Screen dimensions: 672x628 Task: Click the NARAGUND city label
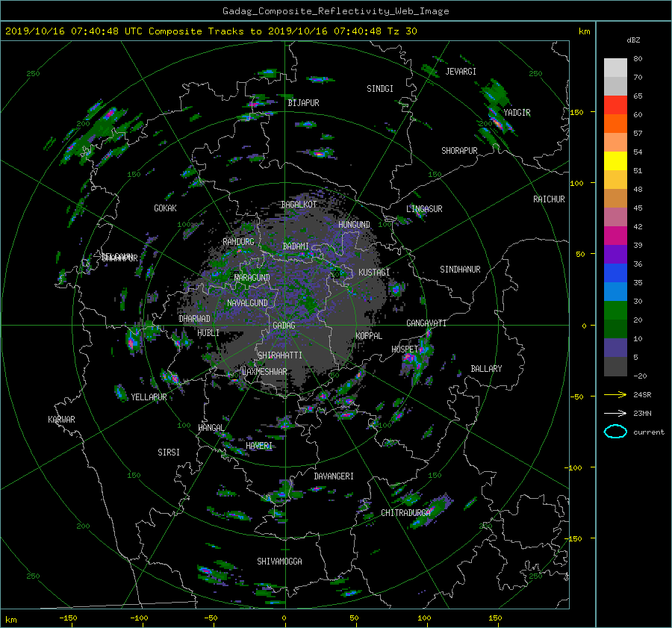pos(252,278)
